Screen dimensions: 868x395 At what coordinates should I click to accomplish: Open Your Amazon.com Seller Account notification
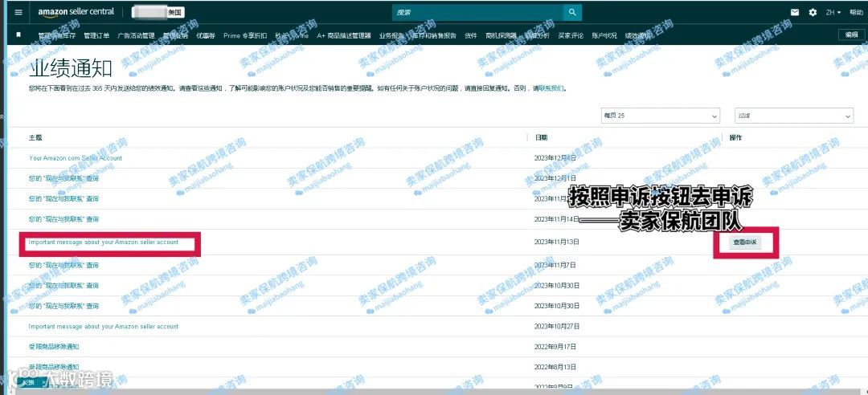click(76, 158)
